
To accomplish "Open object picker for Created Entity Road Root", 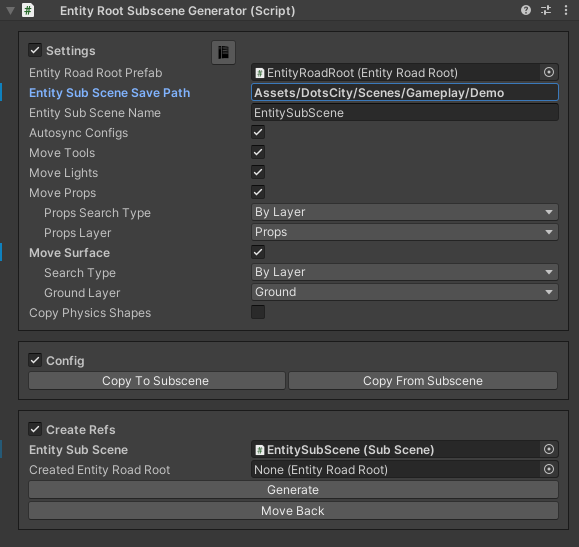I will [549, 469].
